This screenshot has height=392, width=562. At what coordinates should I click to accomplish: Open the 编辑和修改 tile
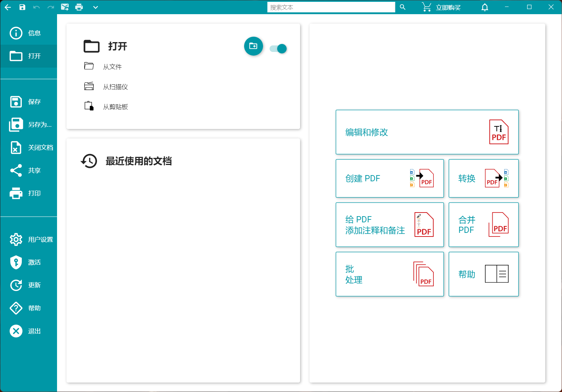(427, 132)
